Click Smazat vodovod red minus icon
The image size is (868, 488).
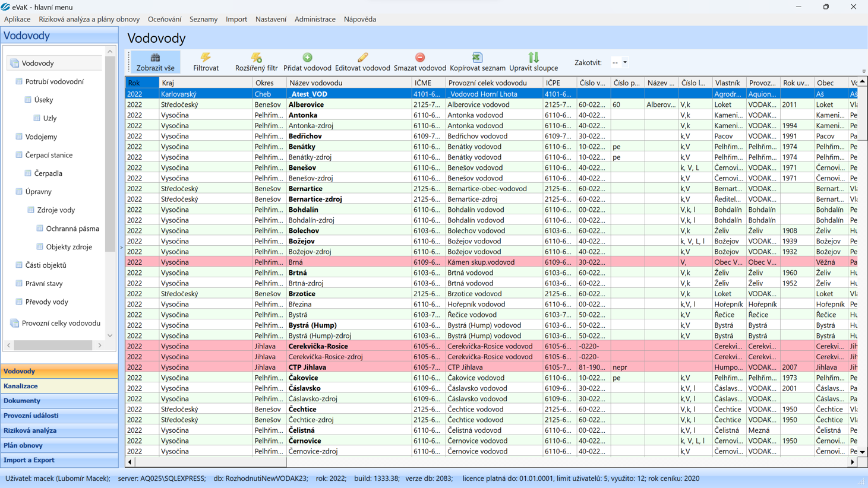pyautogui.click(x=420, y=58)
